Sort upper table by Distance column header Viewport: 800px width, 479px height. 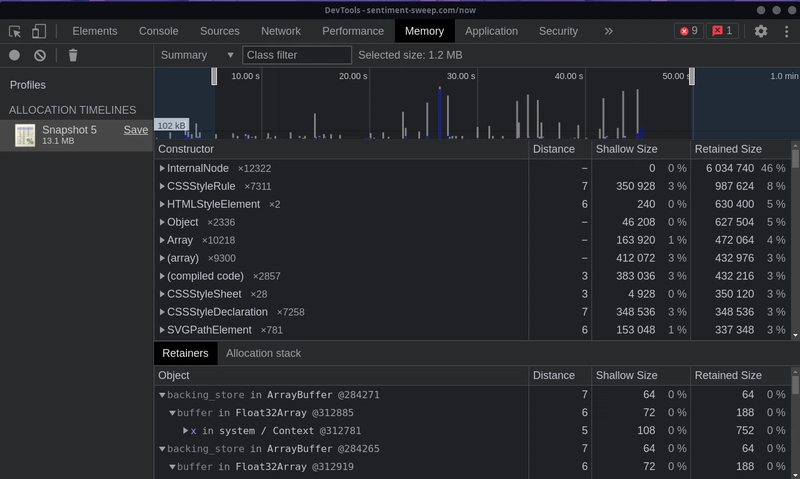[560, 149]
